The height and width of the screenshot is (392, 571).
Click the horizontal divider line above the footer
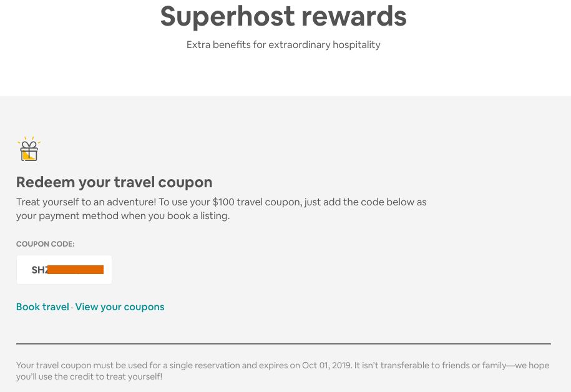[x=283, y=344]
